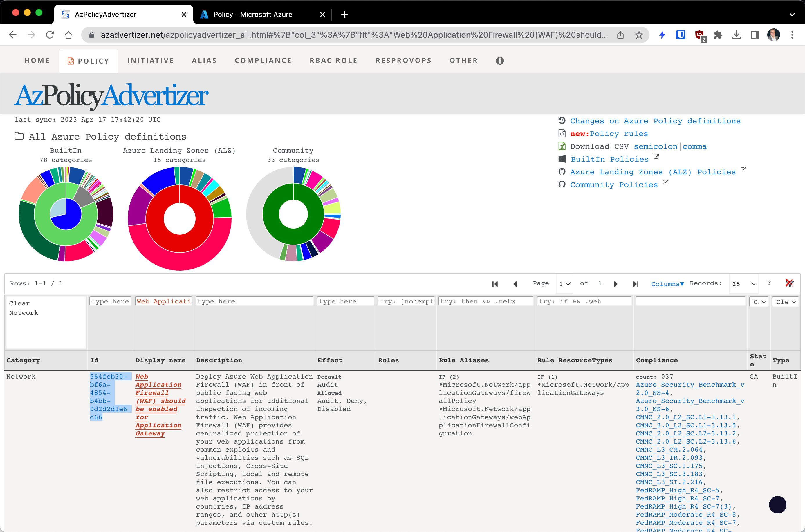Screen dimensions: 805x532
Task: Click the table help question mark
Action: 769,283
